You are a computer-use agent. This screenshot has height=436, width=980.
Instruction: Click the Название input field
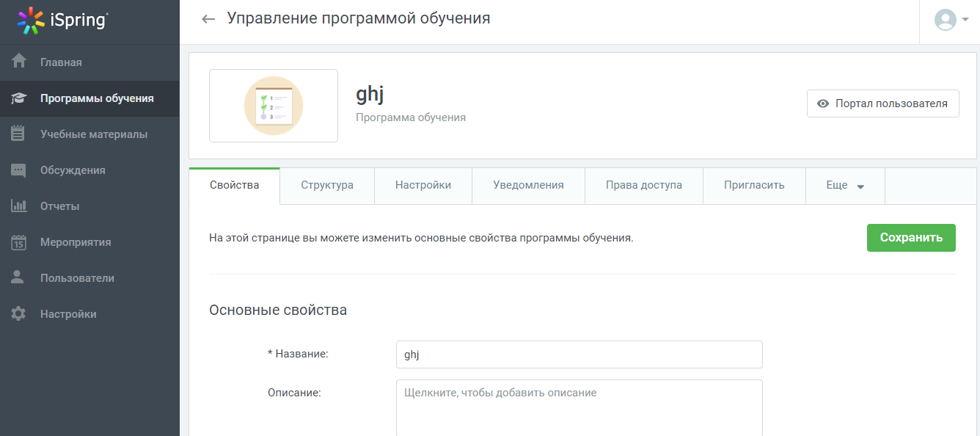coord(579,354)
